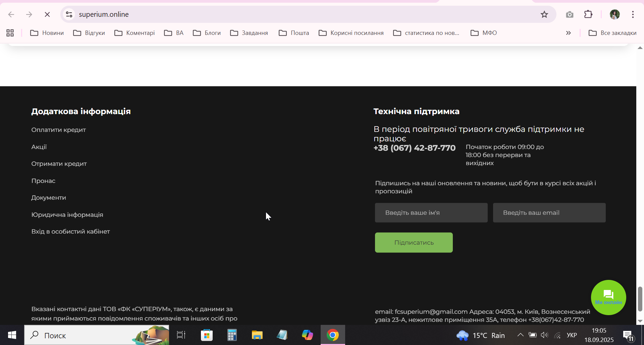Image resolution: width=644 pixels, height=345 pixels.
Task: Select the Додаткова інформація heading
Action: (81, 111)
